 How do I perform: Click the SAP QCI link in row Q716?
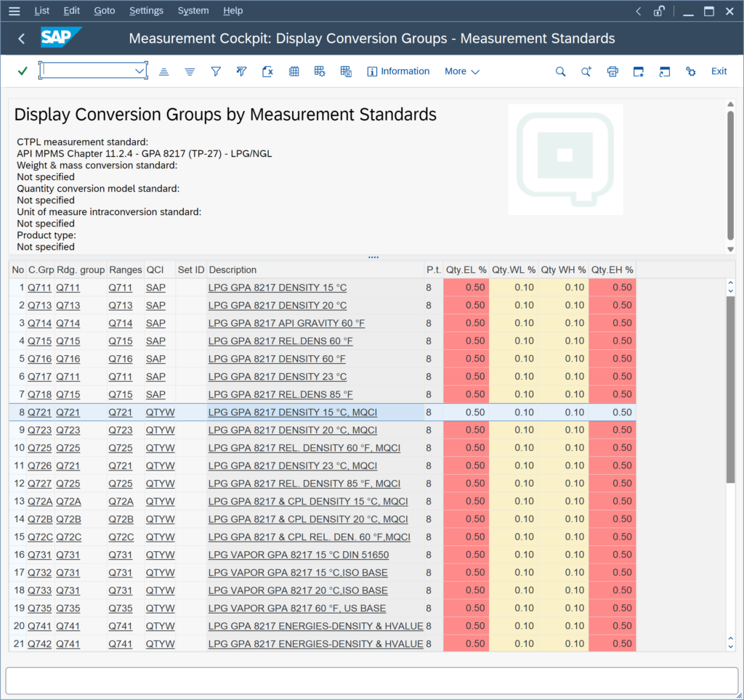click(155, 359)
